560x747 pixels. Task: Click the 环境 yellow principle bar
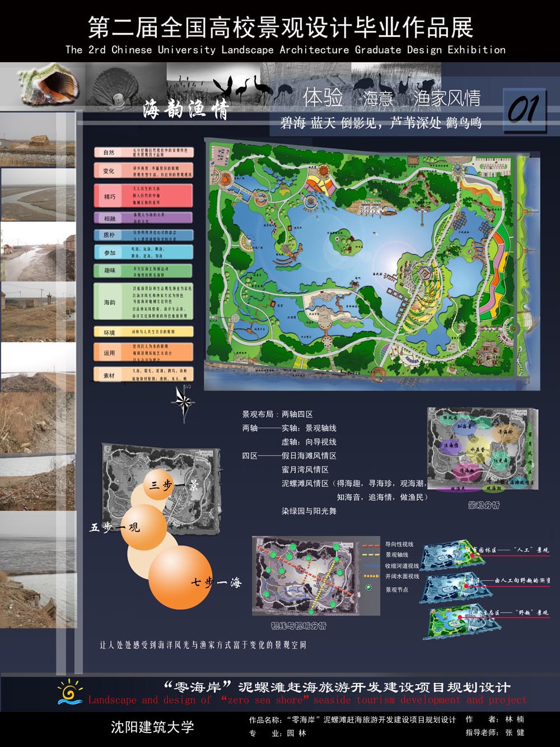(144, 332)
